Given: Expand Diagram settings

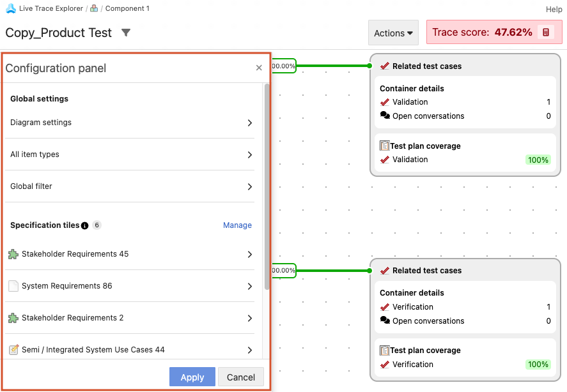Looking at the screenshot, I should click(250, 123).
